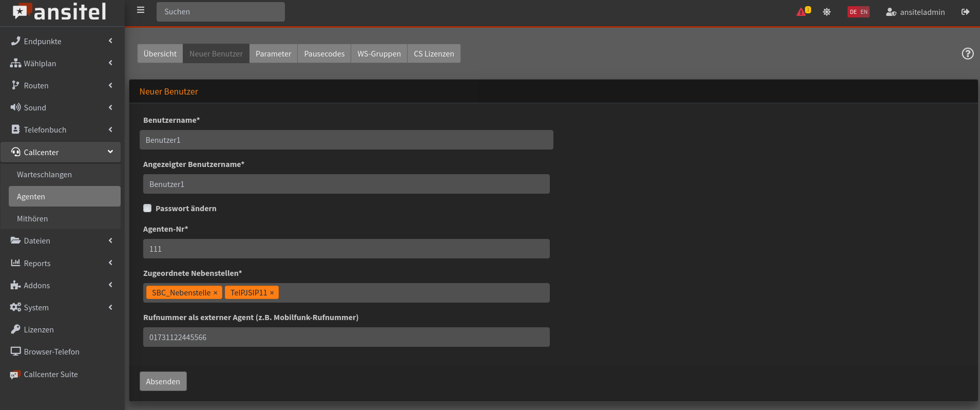Click the logout icon
Image resolution: width=980 pixels, height=410 pixels.
(965, 12)
